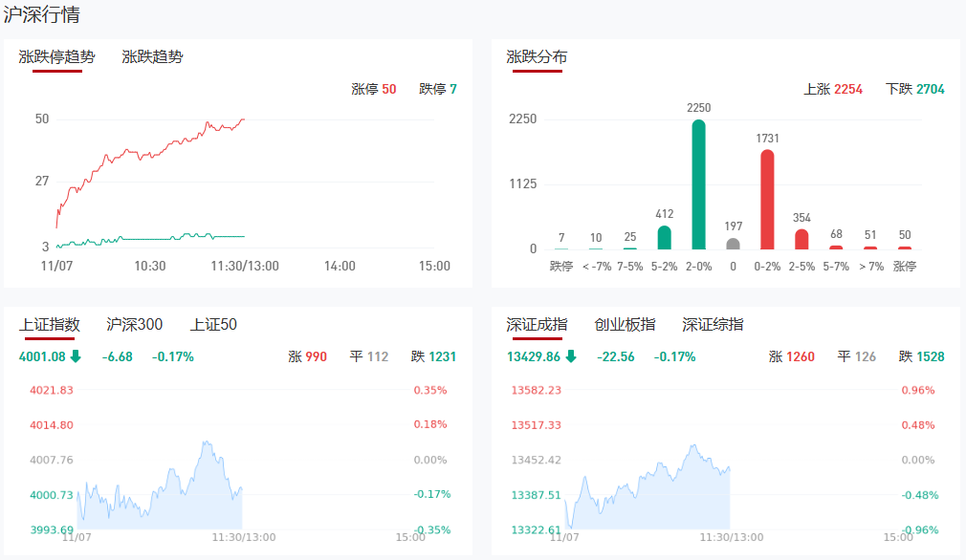Click the green down arrow beside 4001.08
The width and height of the screenshot is (966, 560).
76,356
